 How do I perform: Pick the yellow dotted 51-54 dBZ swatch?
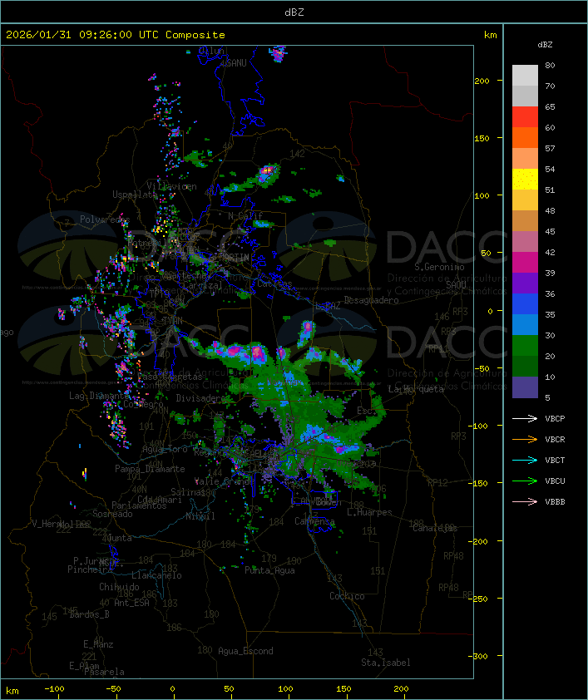click(x=525, y=180)
